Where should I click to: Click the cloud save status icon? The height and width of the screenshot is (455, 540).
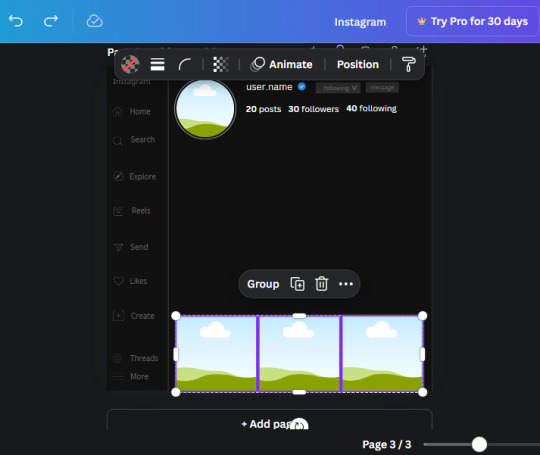point(94,21)
